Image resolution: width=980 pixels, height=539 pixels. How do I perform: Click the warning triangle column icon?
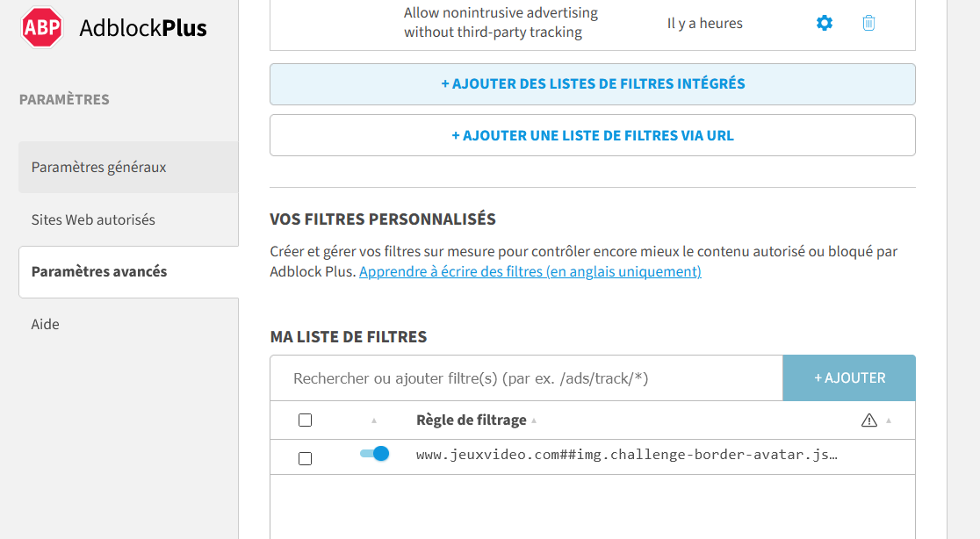[x=868, y=420]
